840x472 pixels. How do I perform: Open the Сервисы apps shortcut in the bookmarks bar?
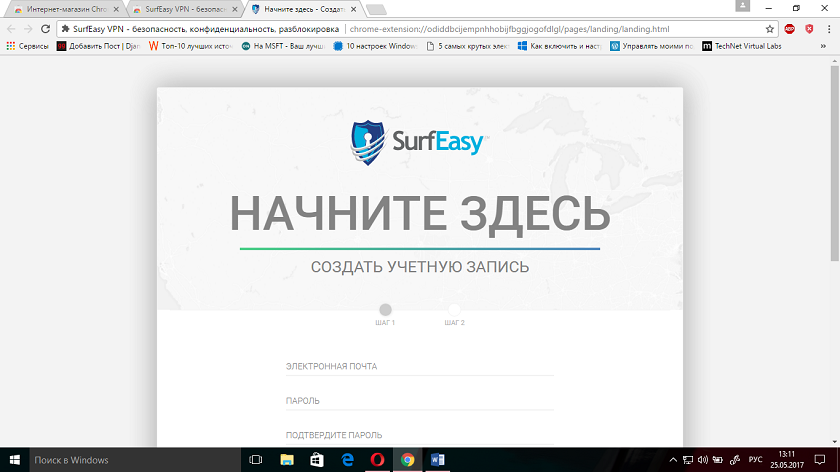[28, 46]
